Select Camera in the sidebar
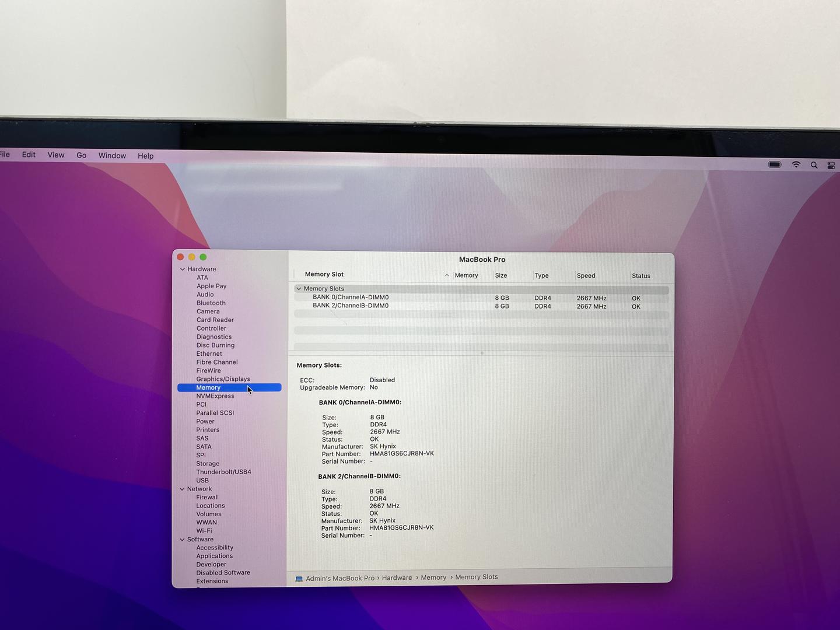840x630 pixels. tap(208, 311)
